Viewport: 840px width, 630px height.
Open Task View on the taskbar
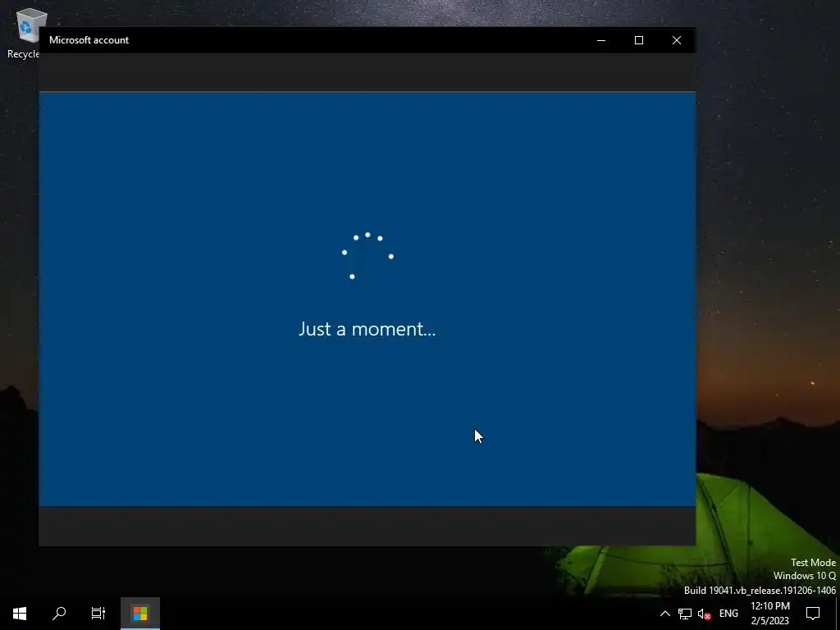[x=98, y=614]
